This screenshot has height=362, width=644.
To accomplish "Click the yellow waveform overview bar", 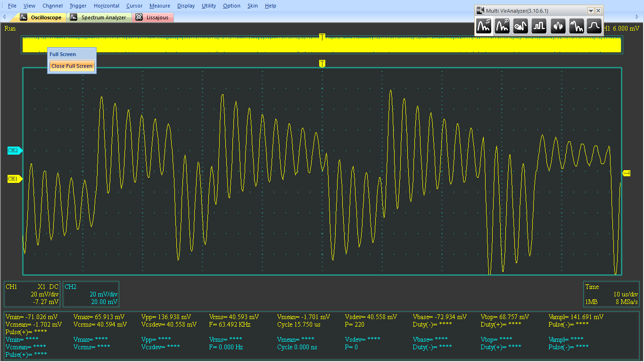I will coord(189,45).
